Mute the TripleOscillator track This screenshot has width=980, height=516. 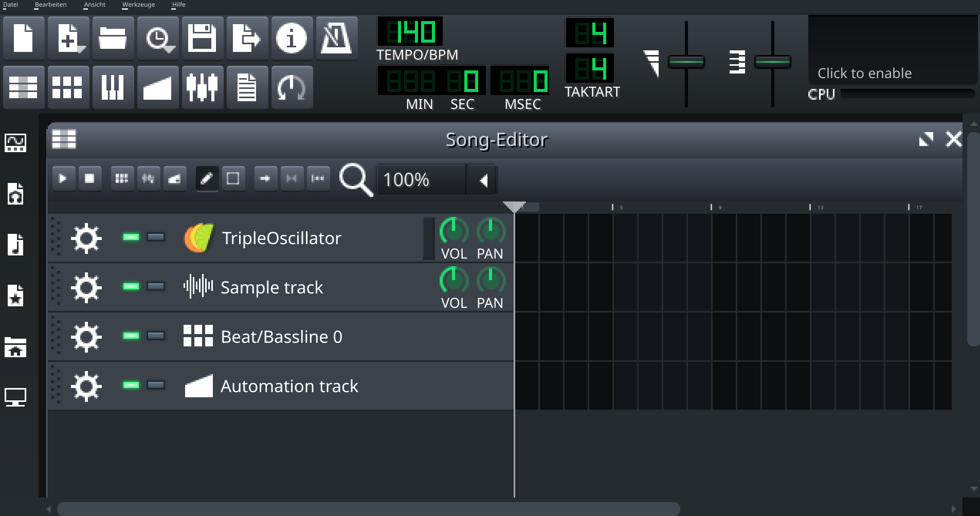point(131,237)
